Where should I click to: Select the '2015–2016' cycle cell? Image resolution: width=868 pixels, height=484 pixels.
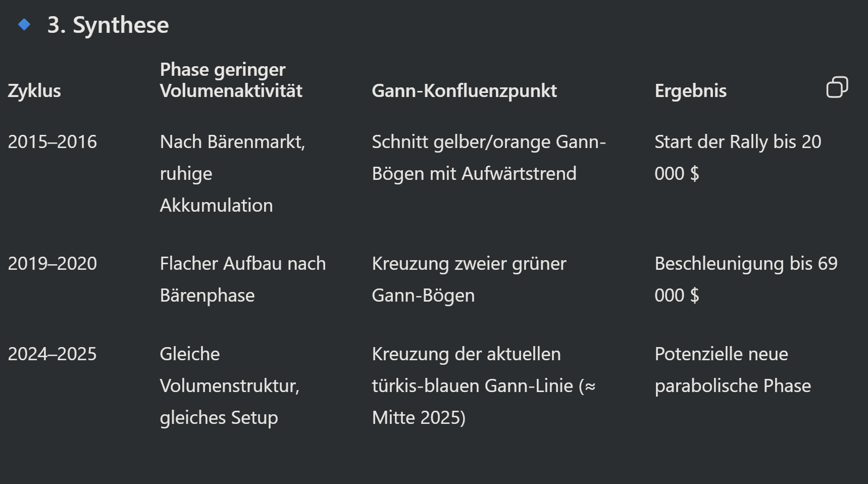pyautogui.click(x=52, y=142)
